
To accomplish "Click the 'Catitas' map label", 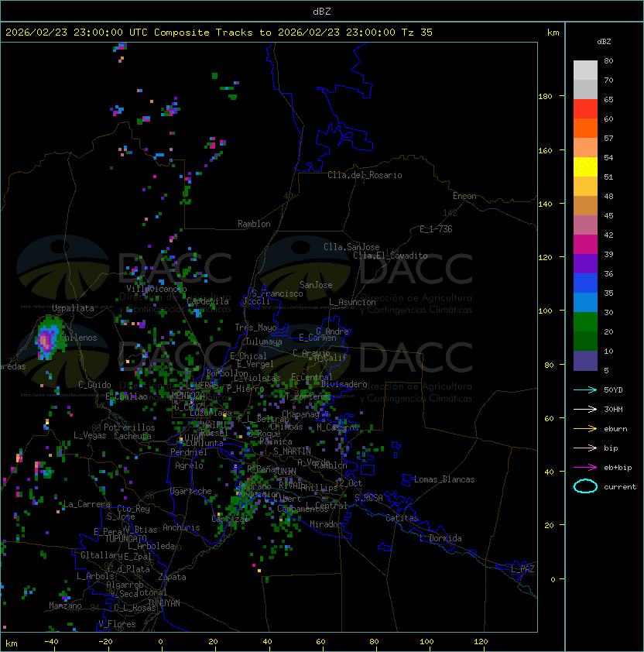I will (402, 518).
